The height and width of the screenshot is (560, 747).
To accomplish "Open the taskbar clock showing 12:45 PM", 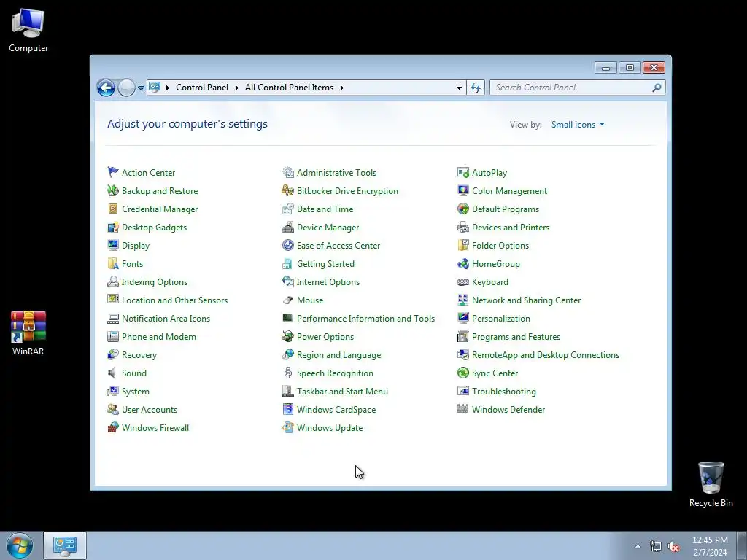I will 710,546.
